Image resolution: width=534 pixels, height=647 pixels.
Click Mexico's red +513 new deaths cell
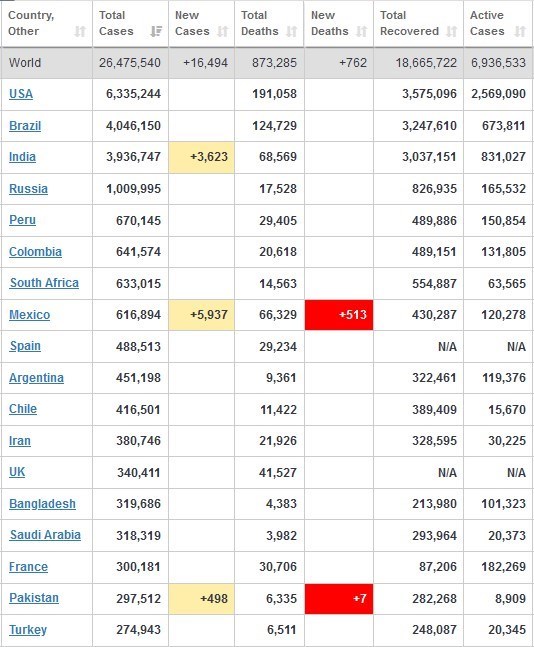pos(339,315)
